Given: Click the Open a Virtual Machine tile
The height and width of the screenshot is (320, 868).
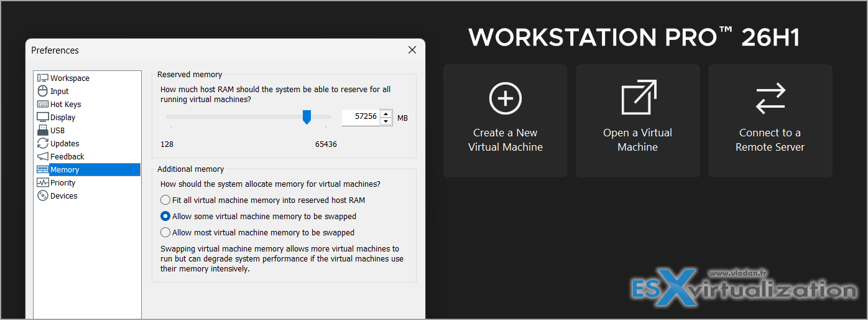Looking at the screenshot, I should (637, 121).
